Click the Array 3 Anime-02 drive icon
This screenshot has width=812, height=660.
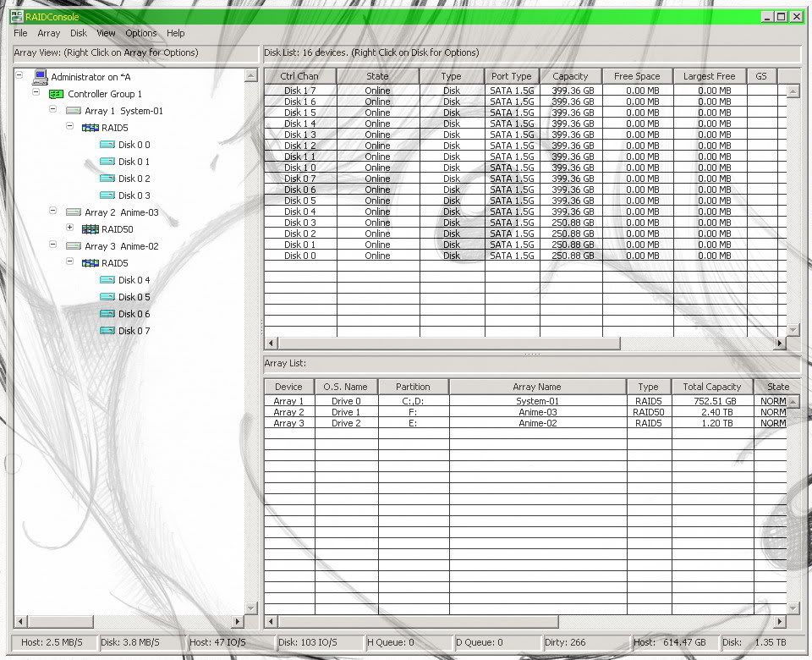coord(74,246)
